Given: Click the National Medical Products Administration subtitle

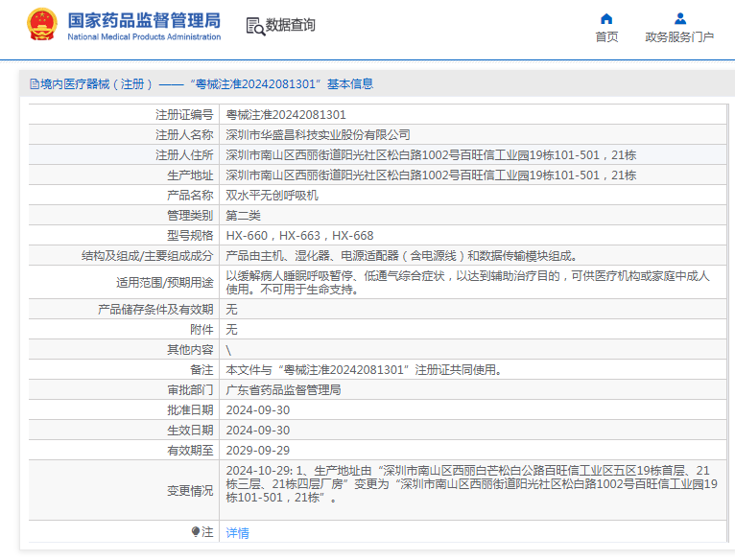Looking at the screenshot, I should pyautogui.click(x=144, y=37).
